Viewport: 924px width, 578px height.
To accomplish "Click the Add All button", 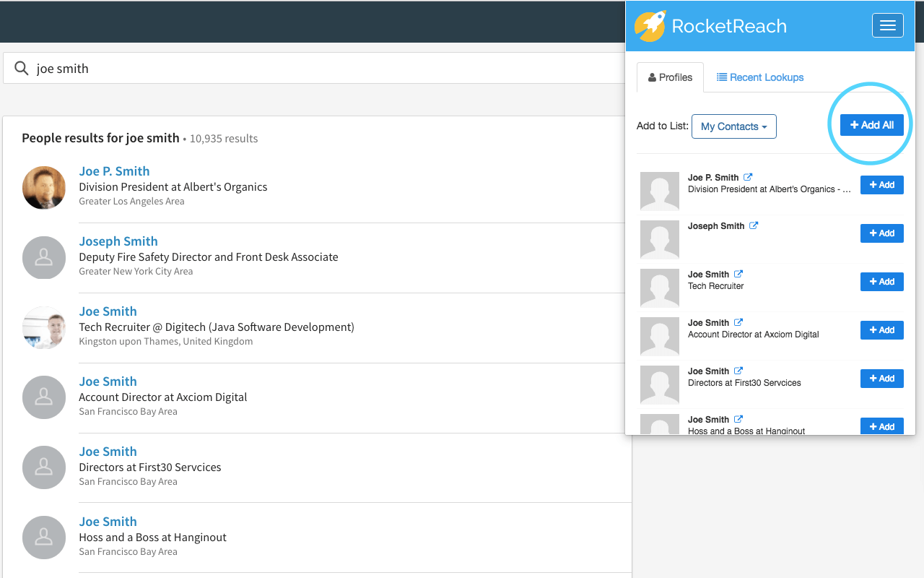I will [871, 125].
